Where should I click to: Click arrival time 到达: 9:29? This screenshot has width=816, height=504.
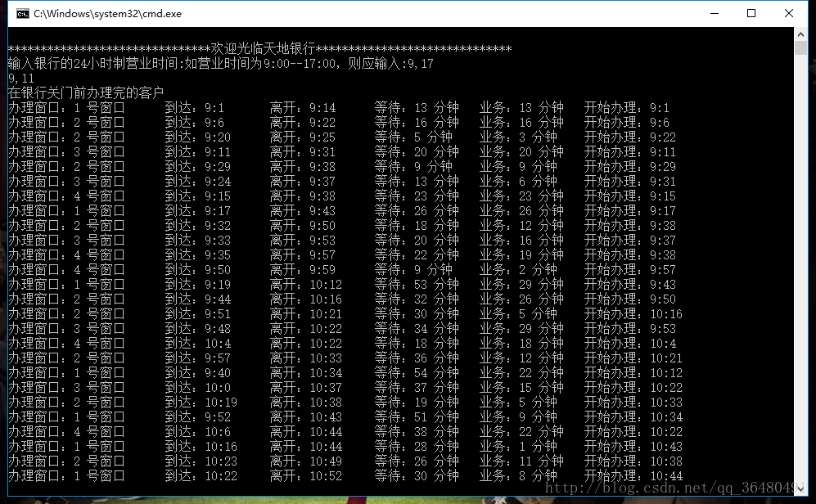(x=198, y=166)
